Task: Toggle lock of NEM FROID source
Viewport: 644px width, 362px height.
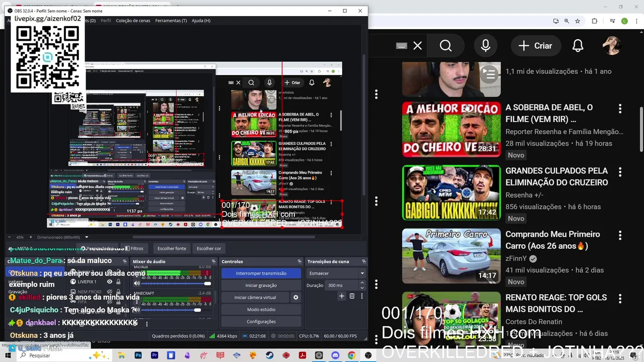Action: click(118, 292)
